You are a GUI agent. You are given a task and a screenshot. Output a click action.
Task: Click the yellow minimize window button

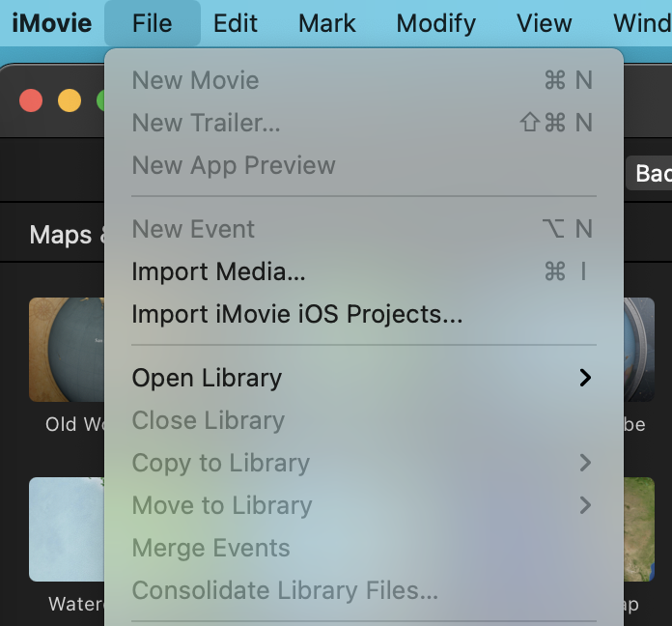(x=70, y=100)
